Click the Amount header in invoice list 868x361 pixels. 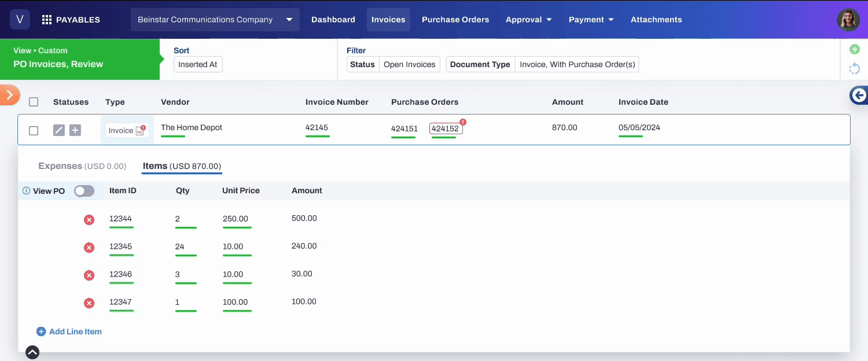pos(568,102)
